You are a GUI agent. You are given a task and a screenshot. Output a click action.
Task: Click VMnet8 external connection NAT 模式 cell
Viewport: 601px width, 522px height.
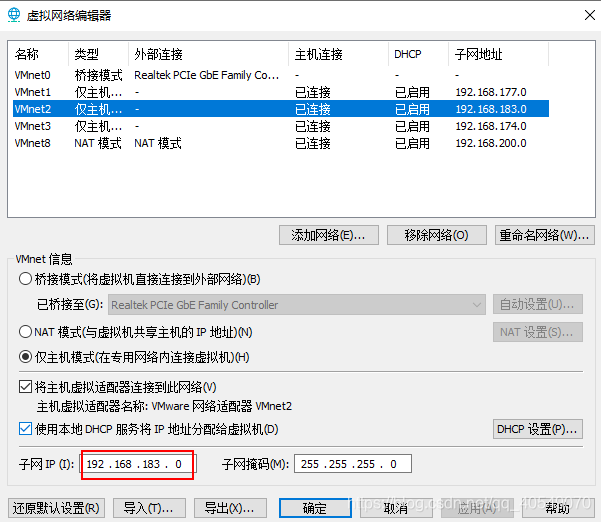tap(158, 143)
